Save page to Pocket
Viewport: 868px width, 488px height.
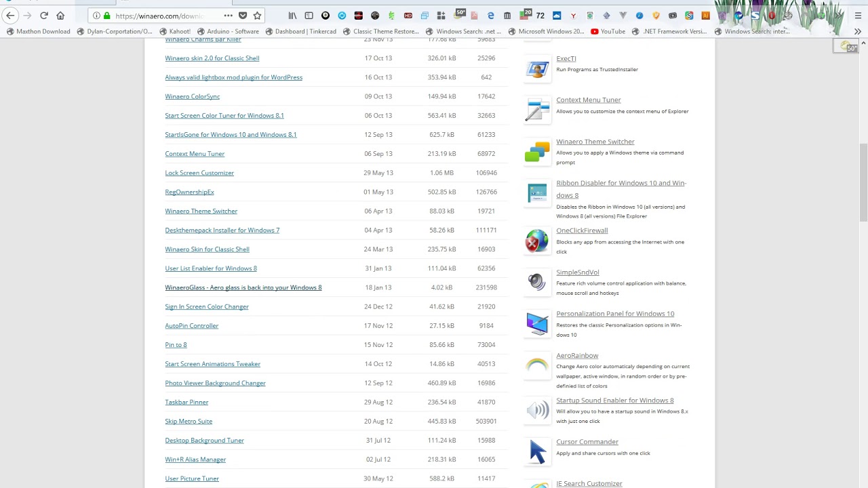[243, 16]
